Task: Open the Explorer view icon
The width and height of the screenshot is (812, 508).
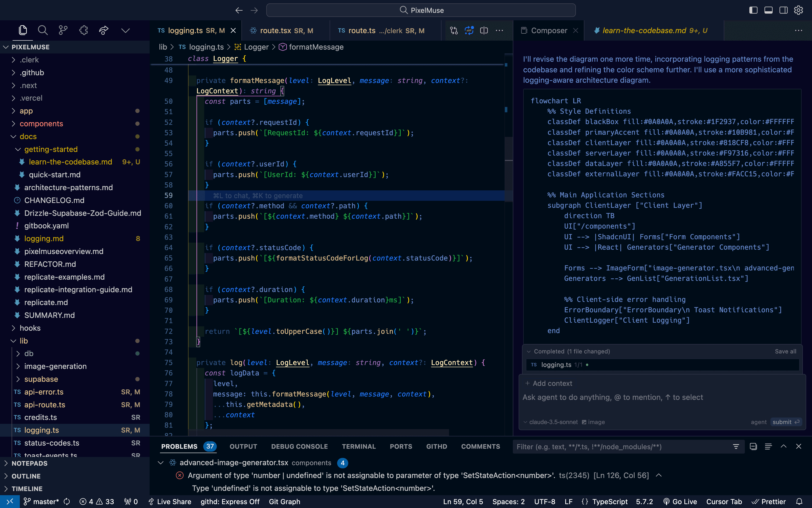Action: pyautogui.click(x=23, y=30)
